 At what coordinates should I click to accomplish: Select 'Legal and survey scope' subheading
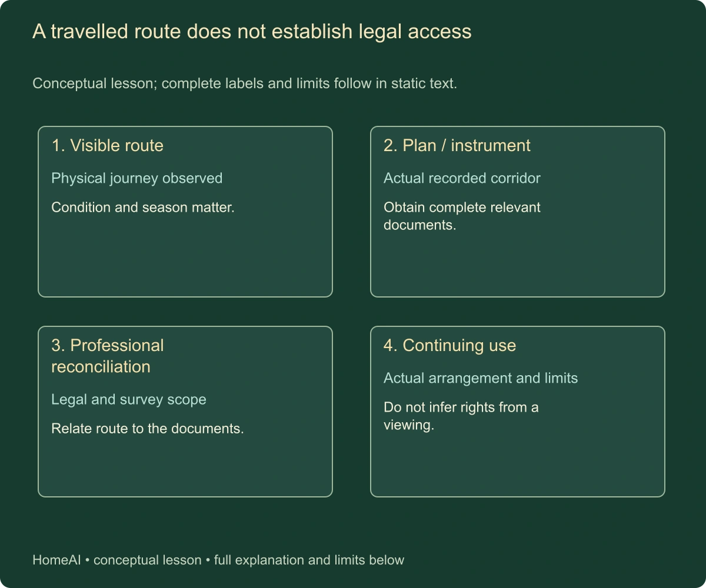[129, 400]
